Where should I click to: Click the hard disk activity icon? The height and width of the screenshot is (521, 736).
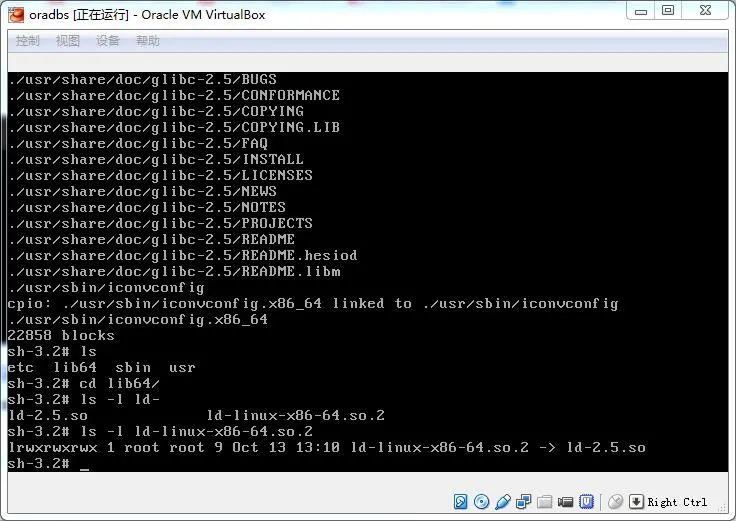click(x=460, y=502)
